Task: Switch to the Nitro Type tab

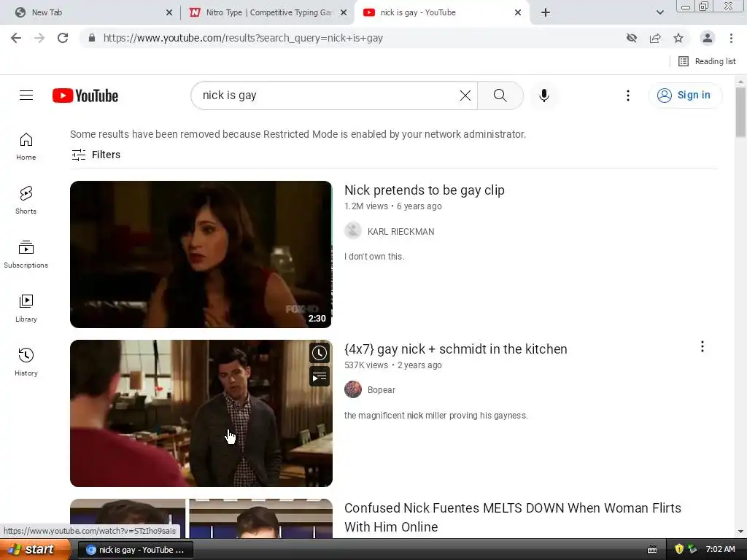Action: pos(267,12)
